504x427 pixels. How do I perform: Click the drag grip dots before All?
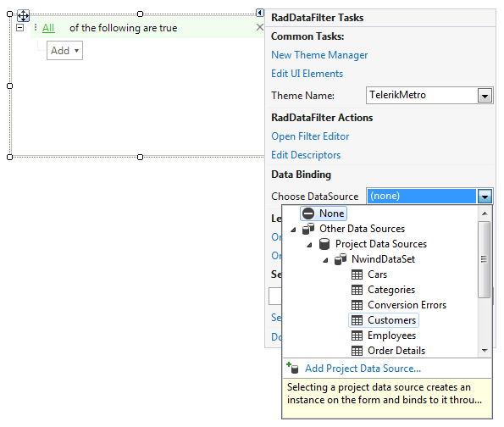(36, 27)
